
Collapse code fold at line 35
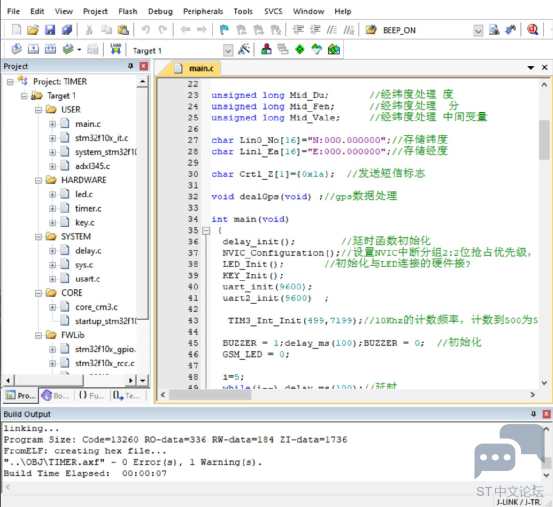(x=206, y=231)
